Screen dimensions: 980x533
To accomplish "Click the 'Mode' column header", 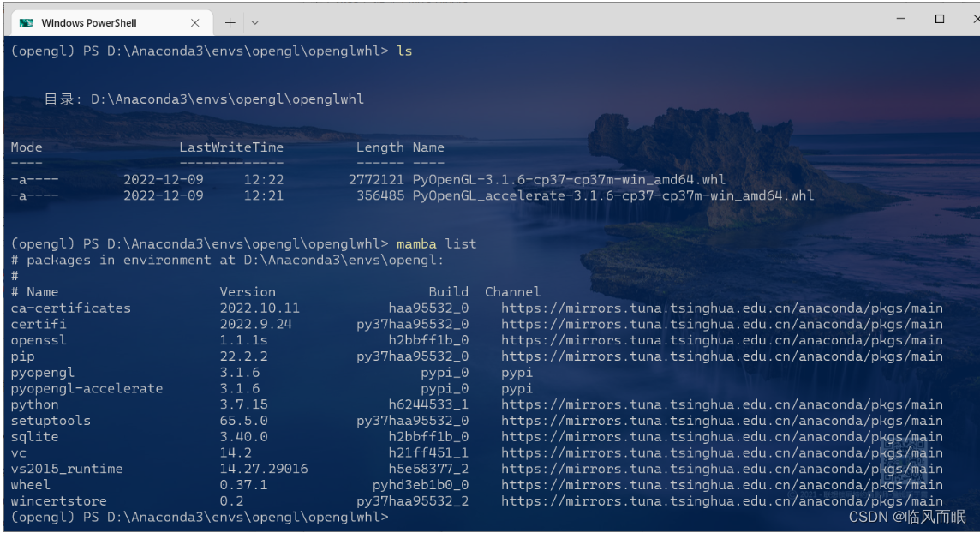I will tap(27, 147).
